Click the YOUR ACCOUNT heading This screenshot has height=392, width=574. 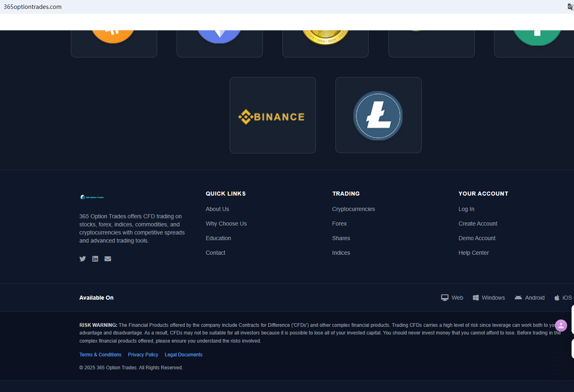(x=483, y=194)
